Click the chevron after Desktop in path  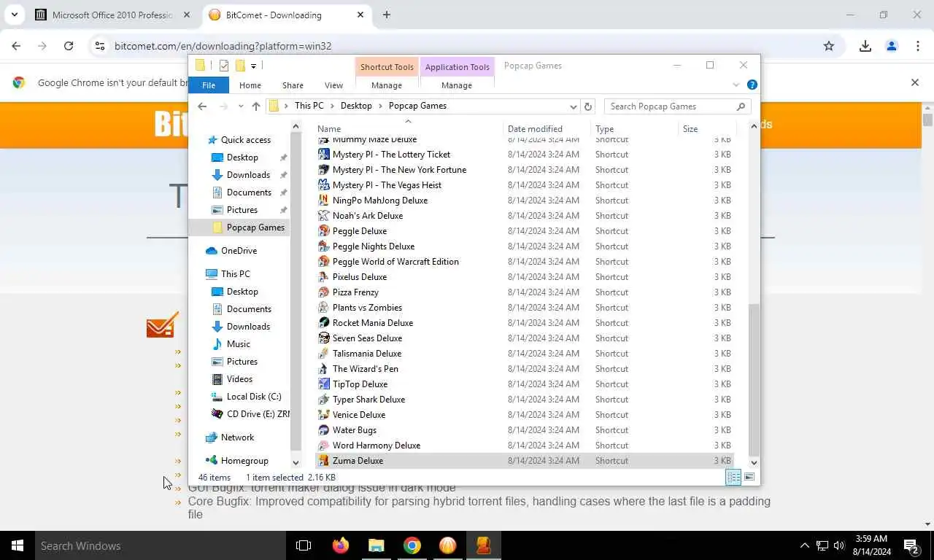click(x=380, y=106)
